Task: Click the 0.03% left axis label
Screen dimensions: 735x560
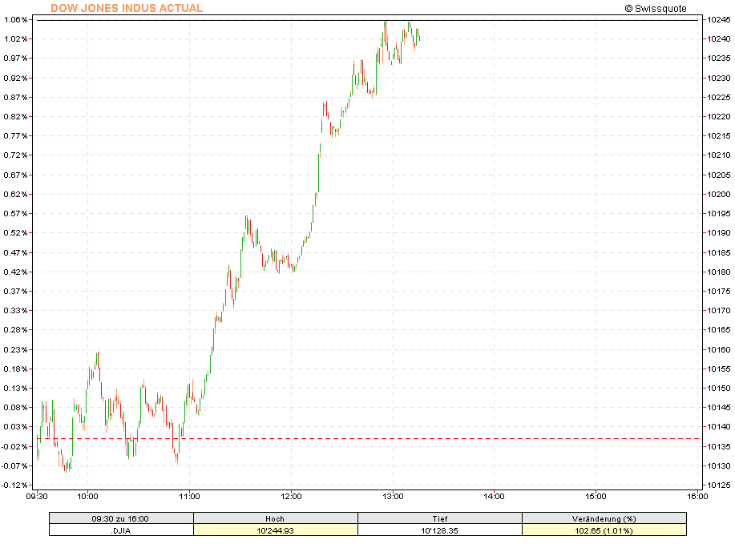Action: click(16, 427)
